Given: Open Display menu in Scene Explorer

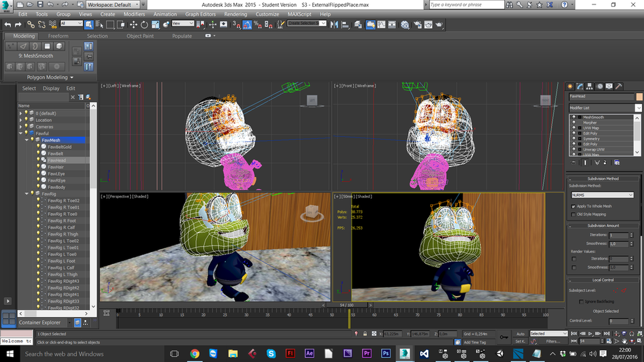Looking at the screenshot, I should pyautogui.click(x=51, y=88).
